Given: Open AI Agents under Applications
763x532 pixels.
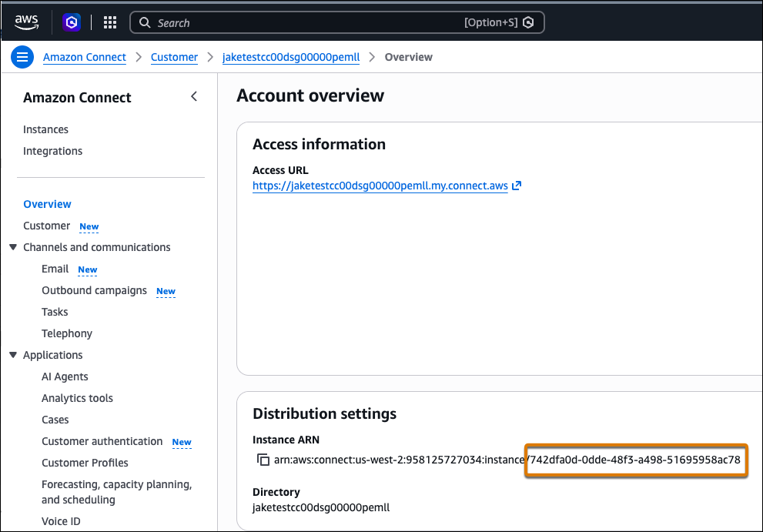Looking at the screenshot, I should pos(65,376).
